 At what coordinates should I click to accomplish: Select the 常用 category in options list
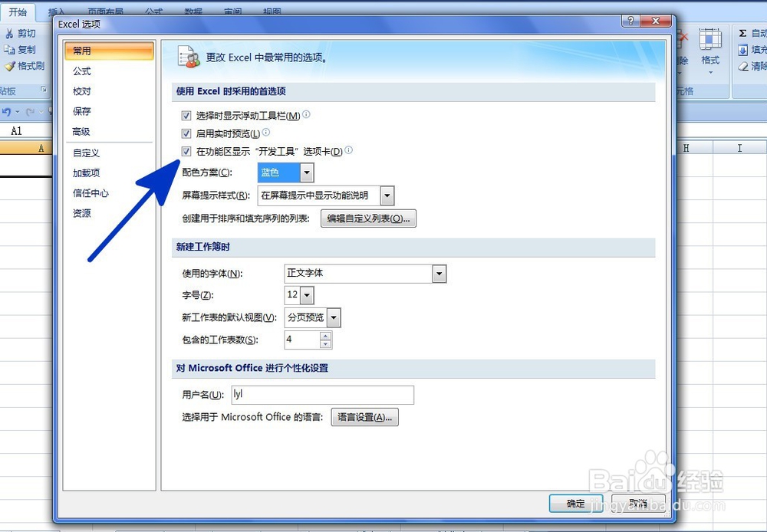pos(109,51)
